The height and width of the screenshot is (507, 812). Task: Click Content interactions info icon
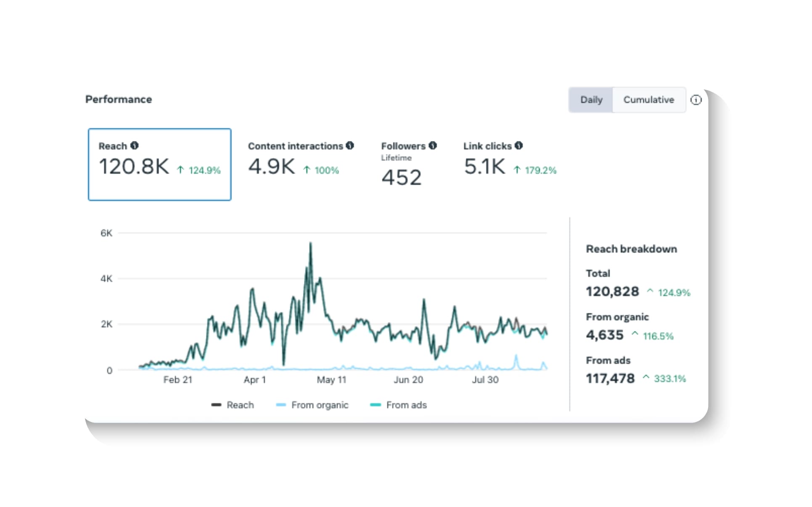pyautogui.click(x=350, y=145)
